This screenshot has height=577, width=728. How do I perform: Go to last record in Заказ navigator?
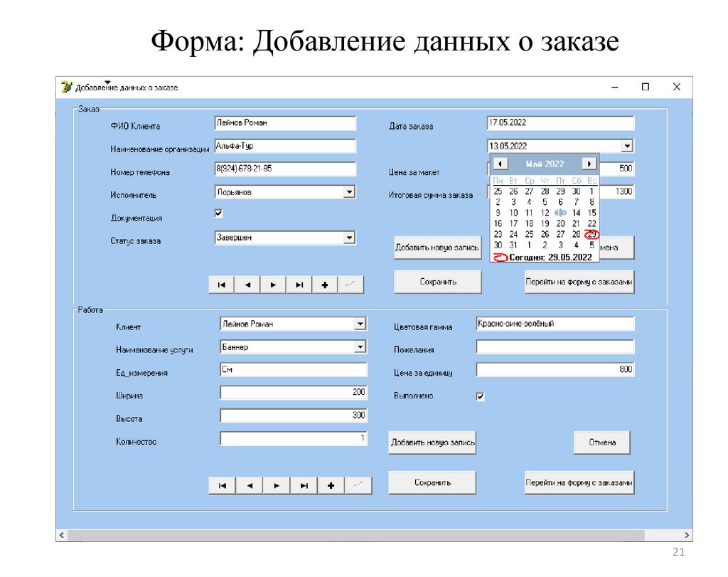[x=299, y=285]
